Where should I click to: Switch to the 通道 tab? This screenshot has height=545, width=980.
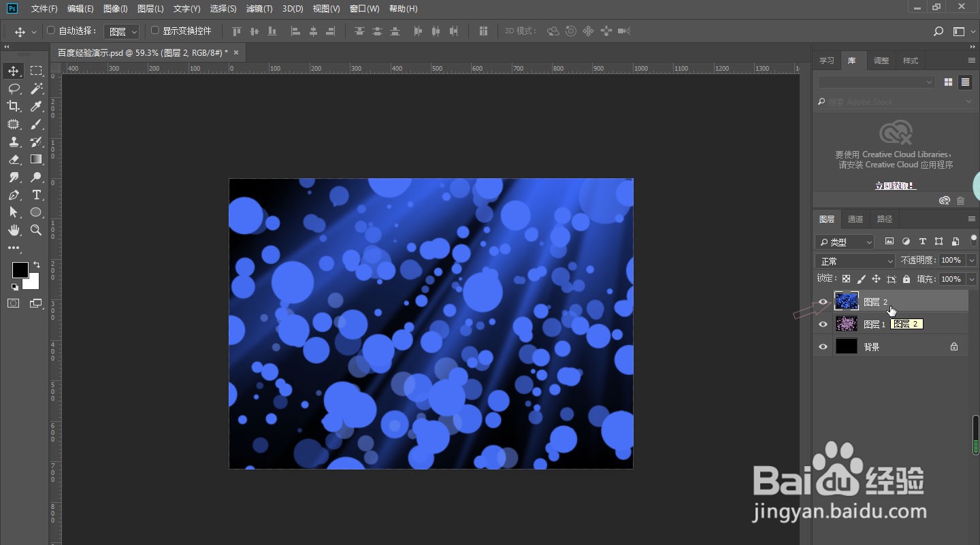click(x=855, y=219)
